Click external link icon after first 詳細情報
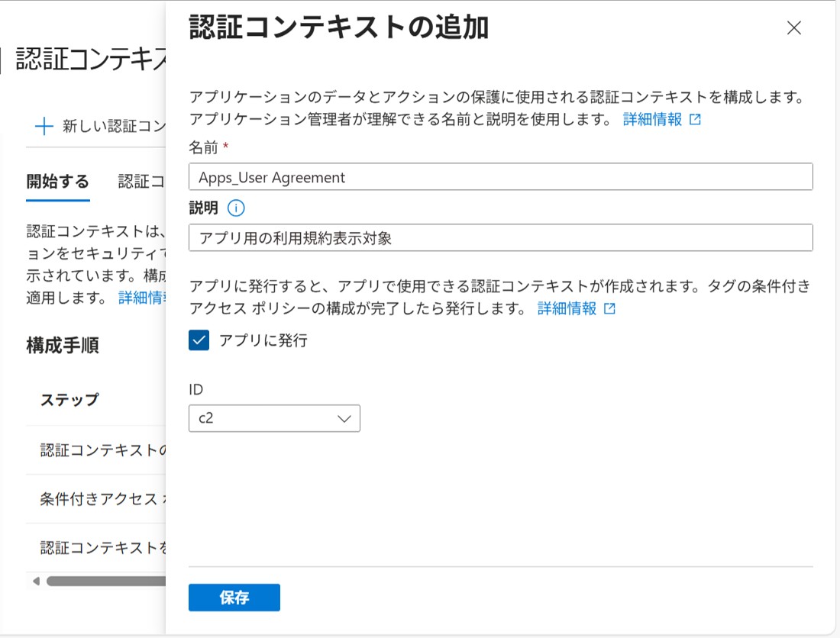The width and height of the screenshot is (840, 638). coord(695,120)
